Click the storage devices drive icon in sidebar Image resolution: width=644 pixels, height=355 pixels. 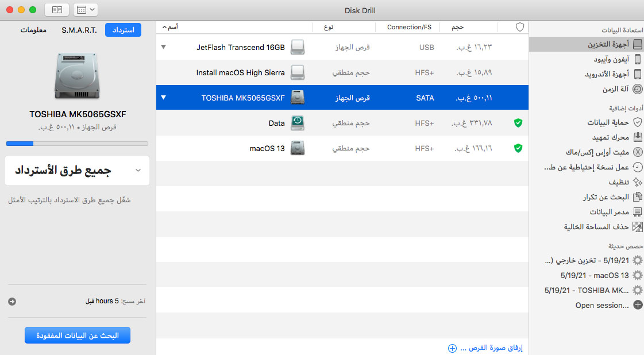(638, 44)
